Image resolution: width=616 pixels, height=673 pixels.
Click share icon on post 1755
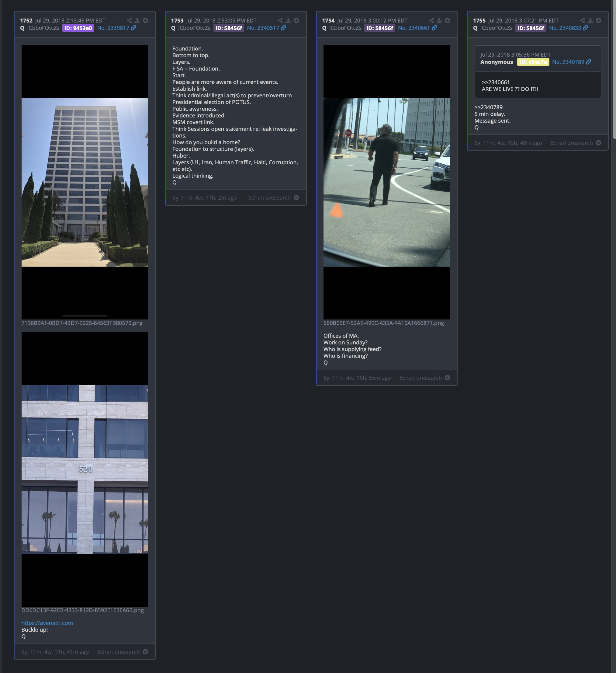coord(582,20)
